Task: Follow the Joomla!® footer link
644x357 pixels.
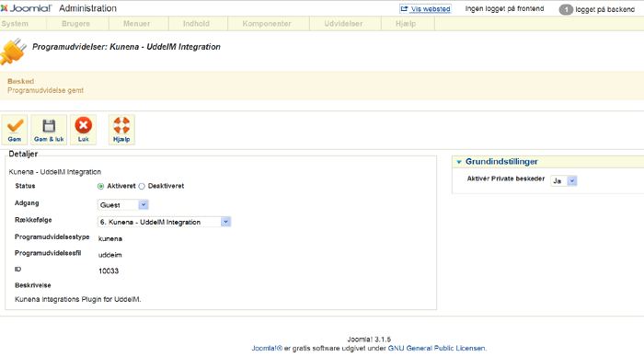Action: coord(267,349)
